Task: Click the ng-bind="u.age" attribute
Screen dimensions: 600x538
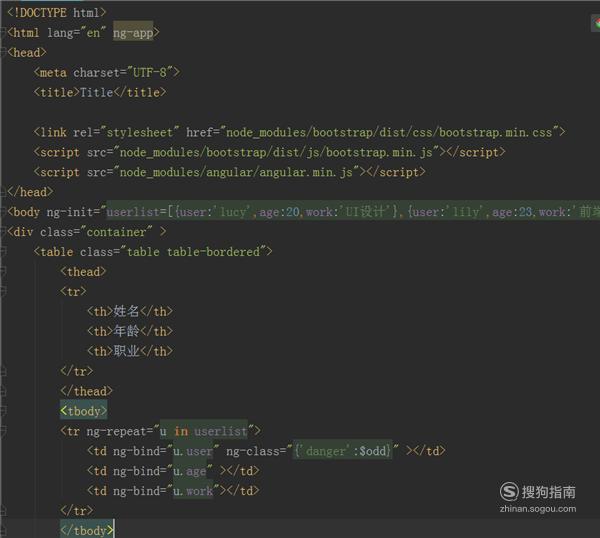Action: (x=163, y=471)
